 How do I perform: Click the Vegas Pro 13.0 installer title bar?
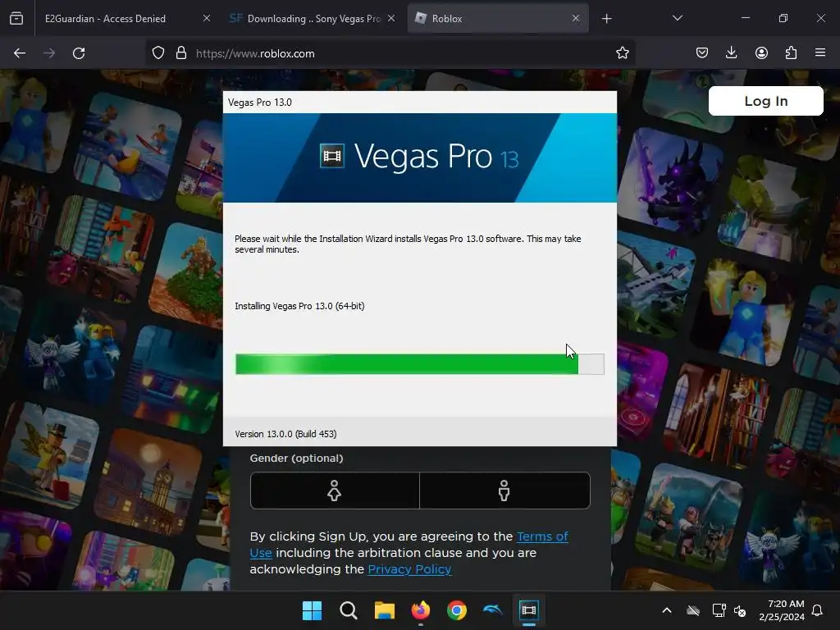click(420, 102)
